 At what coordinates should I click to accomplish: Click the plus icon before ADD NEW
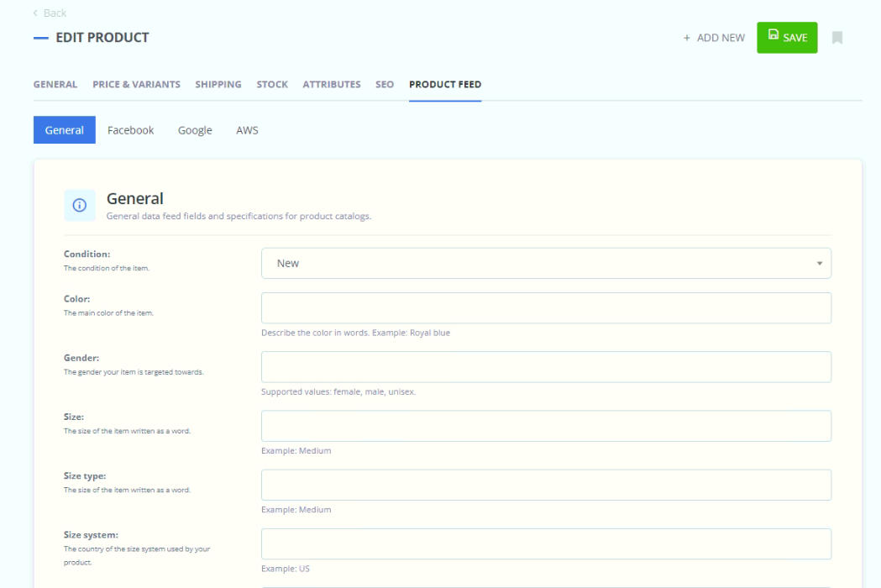tap(686, 38)
